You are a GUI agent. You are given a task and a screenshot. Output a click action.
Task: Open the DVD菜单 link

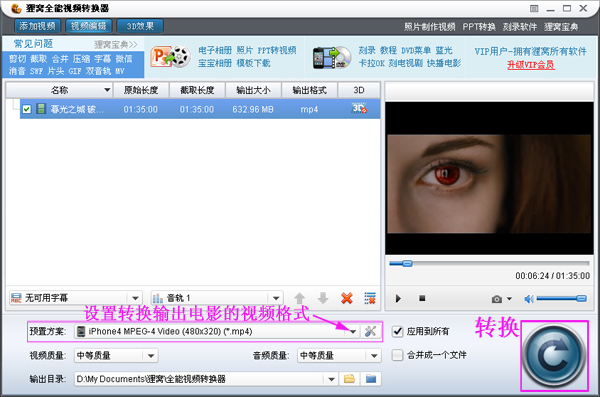click(x=416, y=50)
